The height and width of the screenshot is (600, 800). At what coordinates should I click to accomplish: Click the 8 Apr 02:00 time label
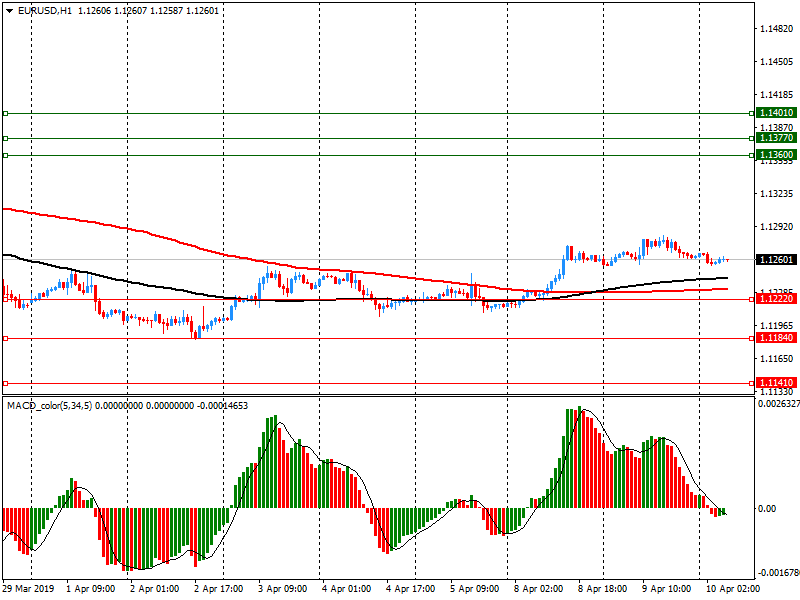click(539, 589)
